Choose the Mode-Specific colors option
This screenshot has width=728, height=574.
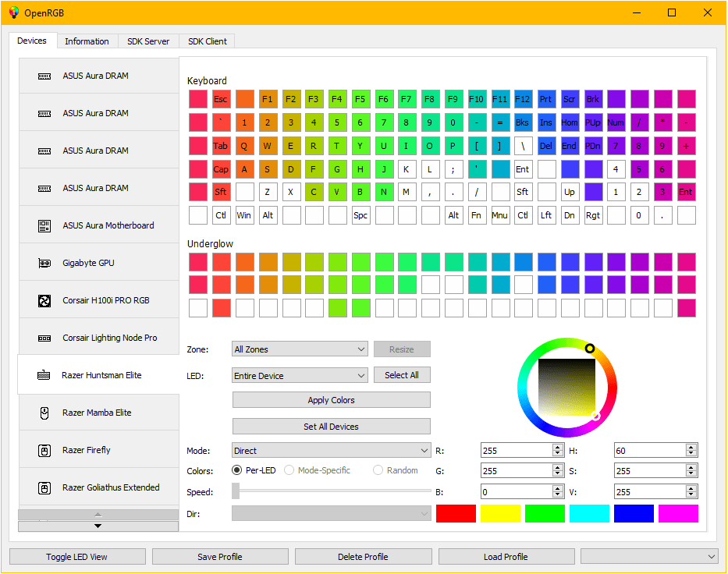coord(289,470)
